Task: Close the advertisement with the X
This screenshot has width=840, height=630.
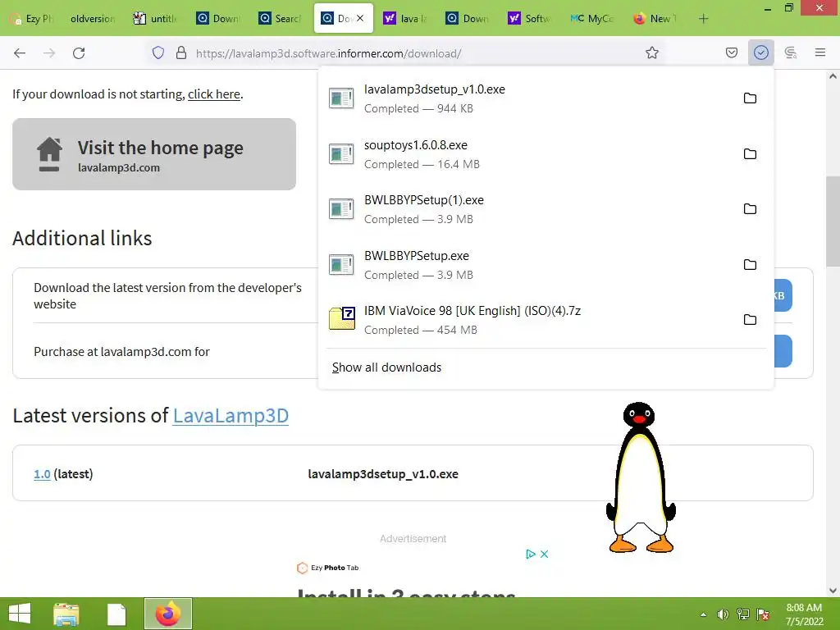Action: pos(545,554)
